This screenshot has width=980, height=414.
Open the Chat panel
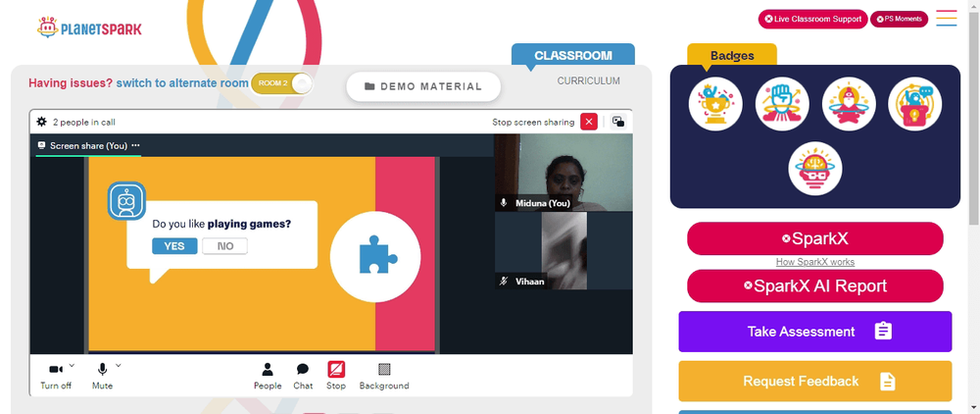pos(303,376)
